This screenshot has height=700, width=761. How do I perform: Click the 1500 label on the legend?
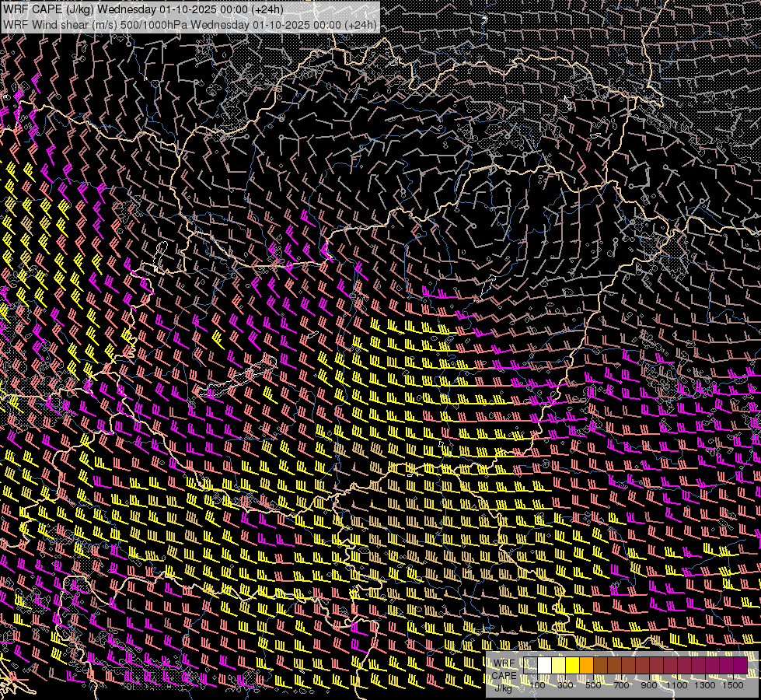(733, 684)
